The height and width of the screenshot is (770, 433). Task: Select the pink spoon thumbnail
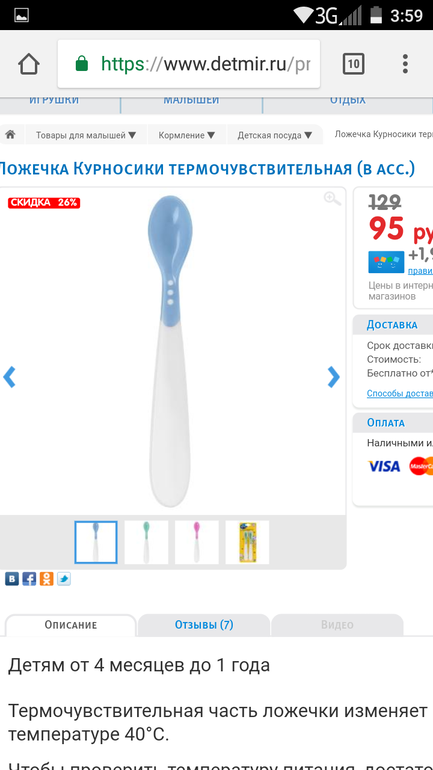[x=197, y=542]
